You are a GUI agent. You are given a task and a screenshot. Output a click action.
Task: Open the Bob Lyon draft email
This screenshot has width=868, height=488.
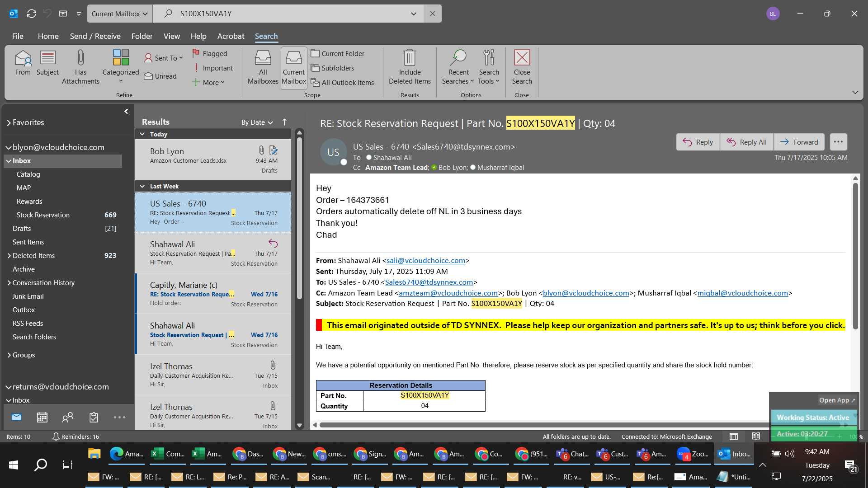click(213, 160)
